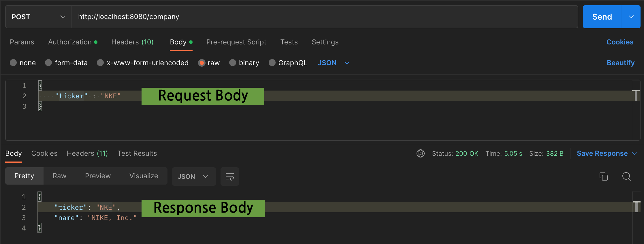This screenshot has width=644, height=244.
Task: Click the "name" key in response body
Action: click(x=67, y=218)
